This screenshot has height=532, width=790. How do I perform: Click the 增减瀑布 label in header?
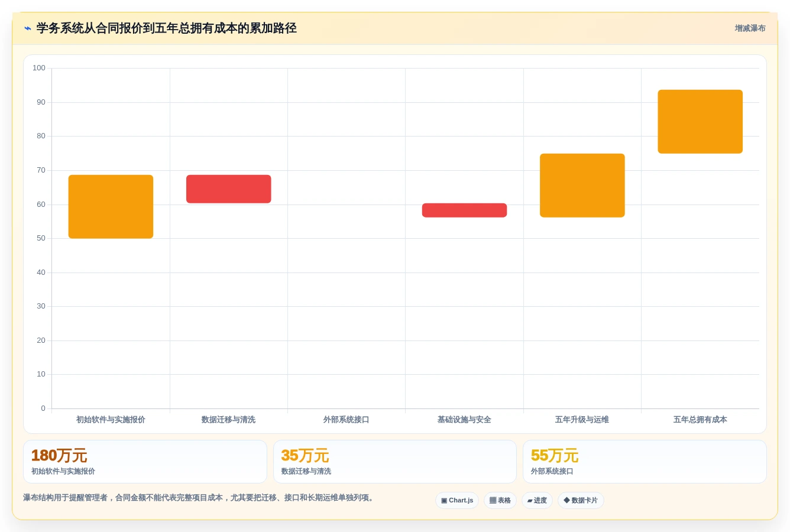coord(750,28)
